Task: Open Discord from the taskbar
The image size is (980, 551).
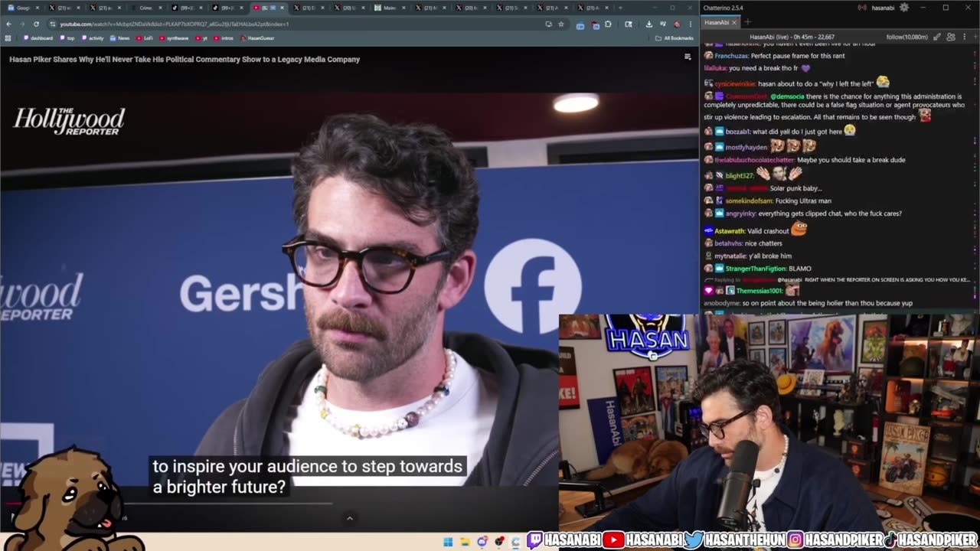Action: pyautogui.click(x=482, y=542)
